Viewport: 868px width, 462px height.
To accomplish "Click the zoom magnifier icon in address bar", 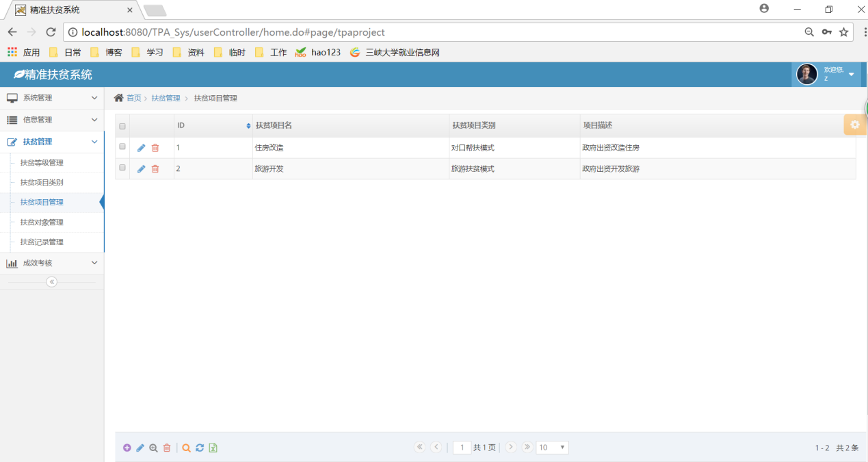I will click(809, 32).
